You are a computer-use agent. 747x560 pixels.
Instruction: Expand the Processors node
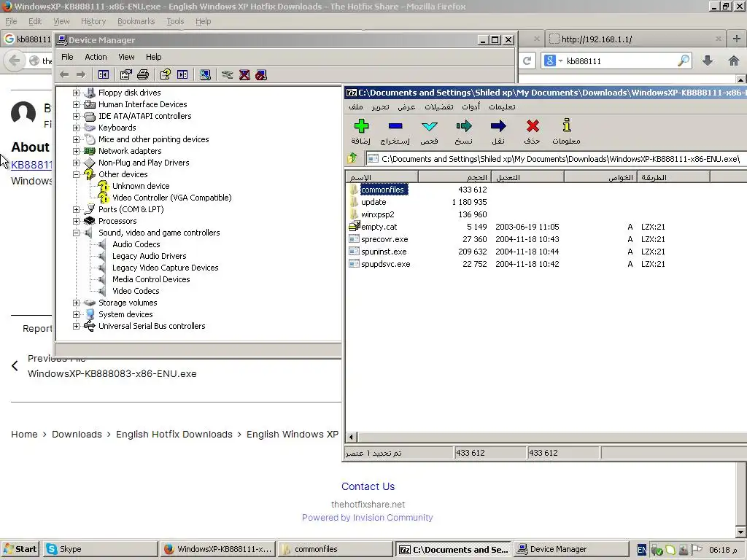pyautogui.click(x=76, y=221)
